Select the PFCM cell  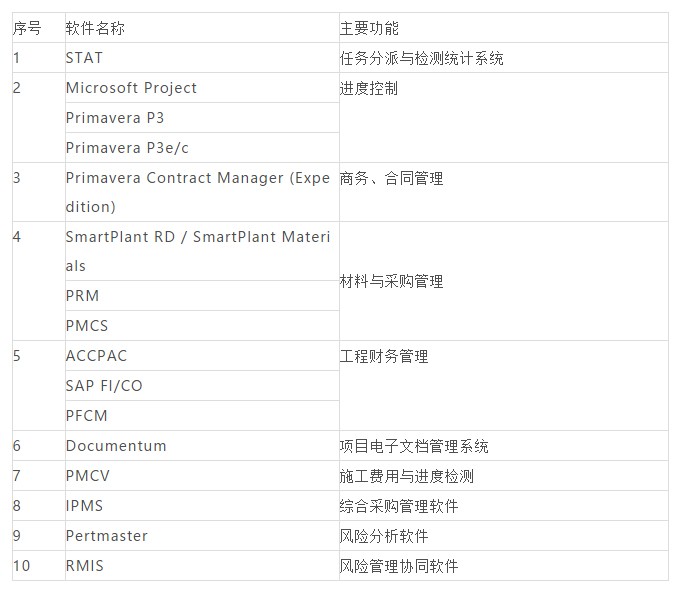(202, 416)
